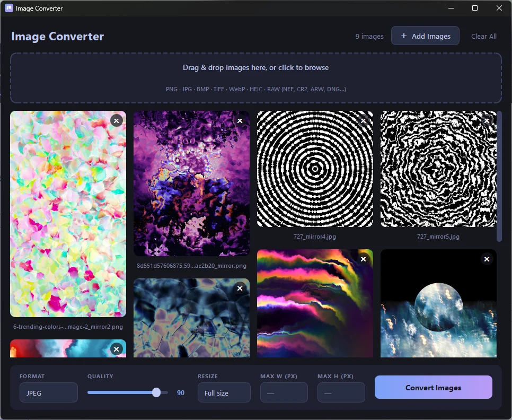This screenshot has width=512, height=420.
Task: Remove the 8d551d57606875 mirror.png image
Action: (x=240, y=120)
